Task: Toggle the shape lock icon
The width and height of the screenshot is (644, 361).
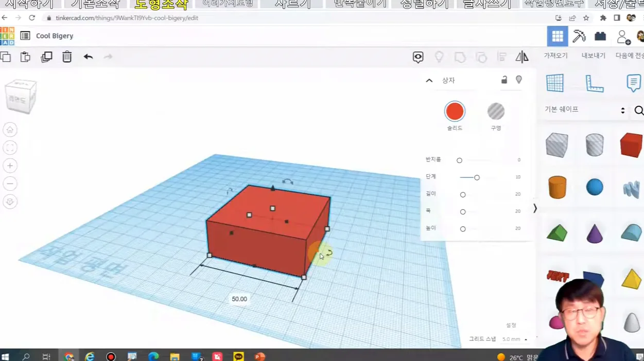Action: click(x=504, y=80)
